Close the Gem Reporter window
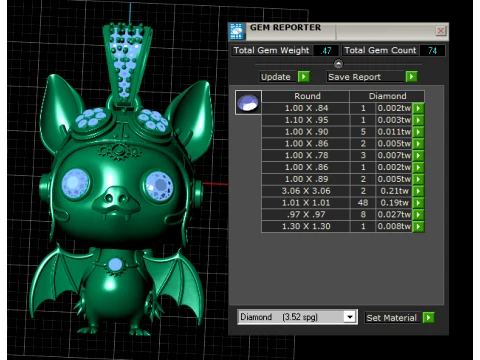 click(x=441, y=31)
